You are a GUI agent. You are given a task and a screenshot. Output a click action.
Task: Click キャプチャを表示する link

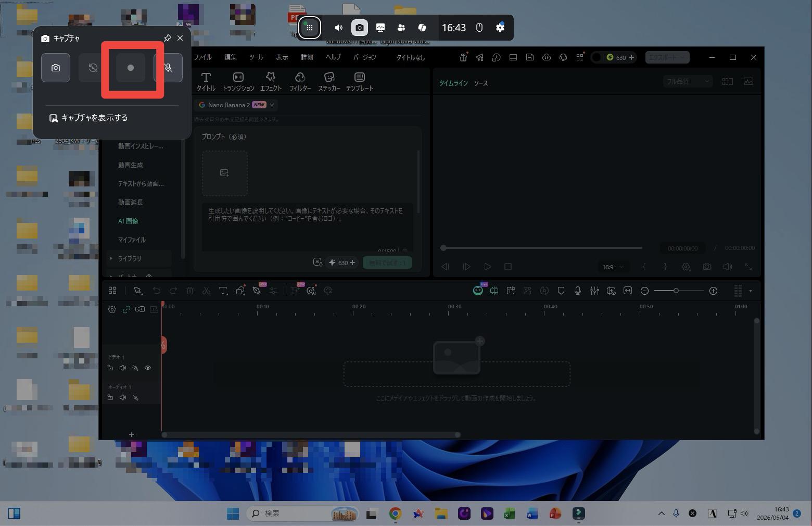click(95, 118)
